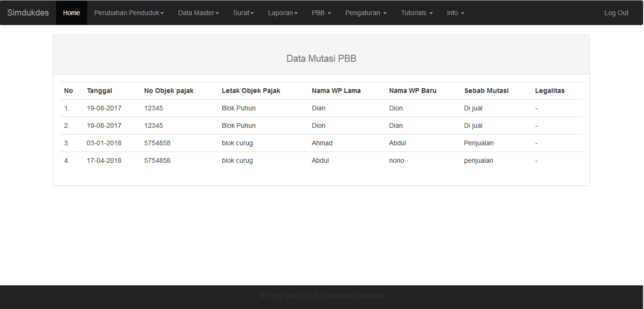Expand the info menu
The height and width of the screenshot is (309, 644).
pos(456,13)
